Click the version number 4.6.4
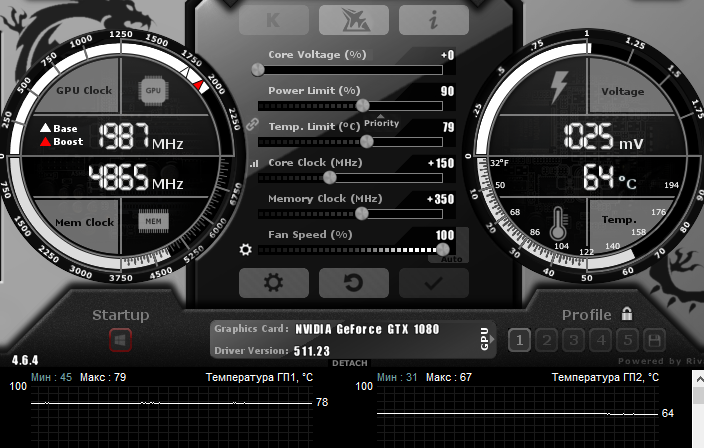Image resolution: width=704 pixels, height=448 pixels. pyautogui.click(x=25, y=360)
